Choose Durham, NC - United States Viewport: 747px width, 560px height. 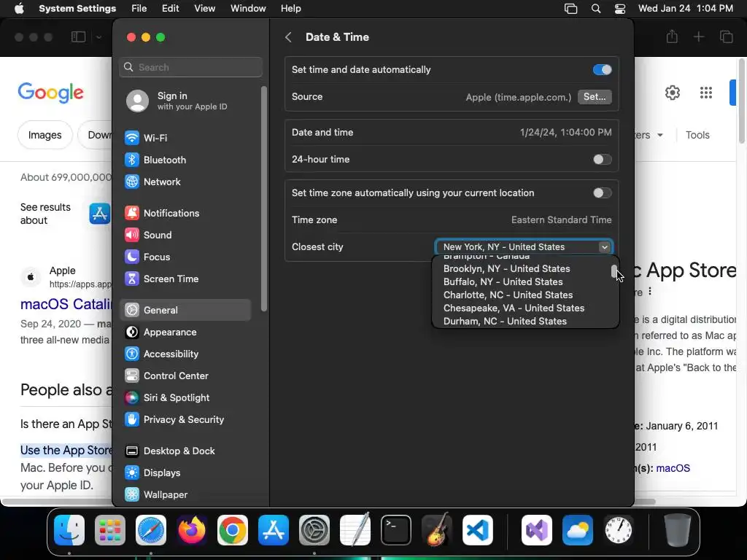tap(505, 321)
